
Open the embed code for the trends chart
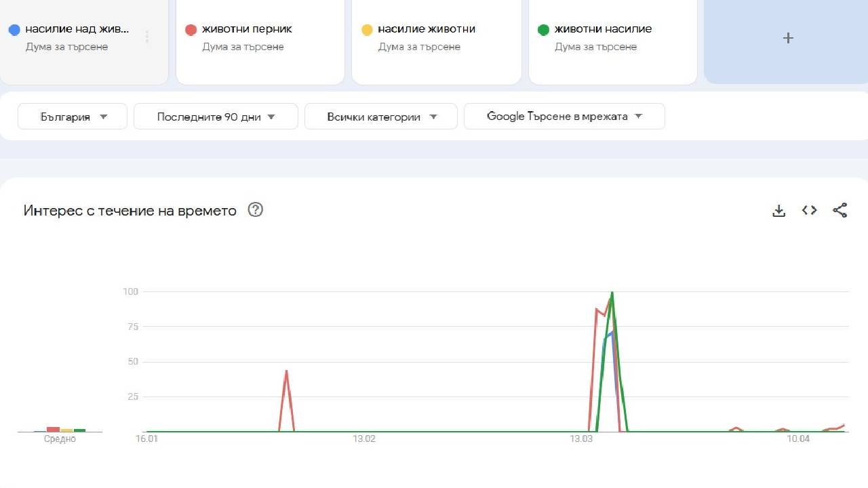[x=809, y=210]
